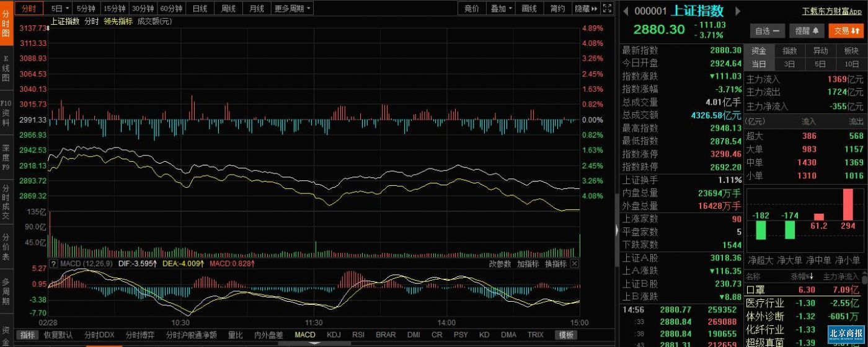The width and height of the screenshot is (868, 347).
Task: Select the 10日 fund flow range
Action: coord(851,64)
